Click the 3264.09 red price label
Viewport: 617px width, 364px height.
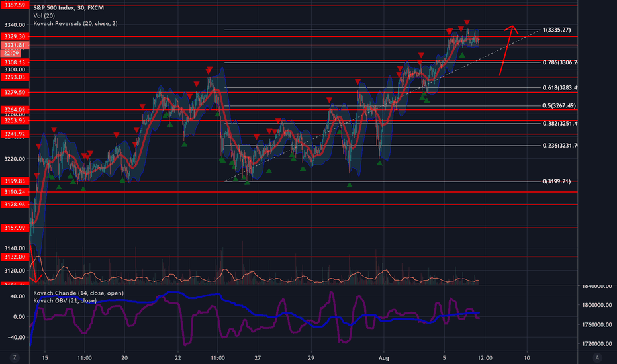[15, 109]
